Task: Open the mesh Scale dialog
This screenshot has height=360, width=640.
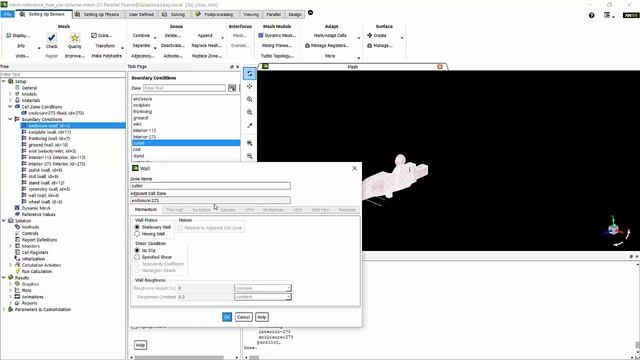Action: 102,36
